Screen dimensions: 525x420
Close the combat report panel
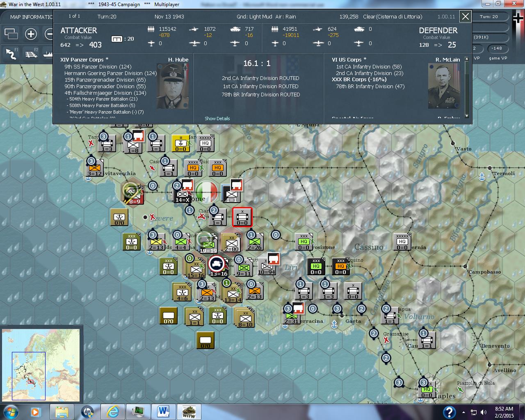(x=466, y=16)
